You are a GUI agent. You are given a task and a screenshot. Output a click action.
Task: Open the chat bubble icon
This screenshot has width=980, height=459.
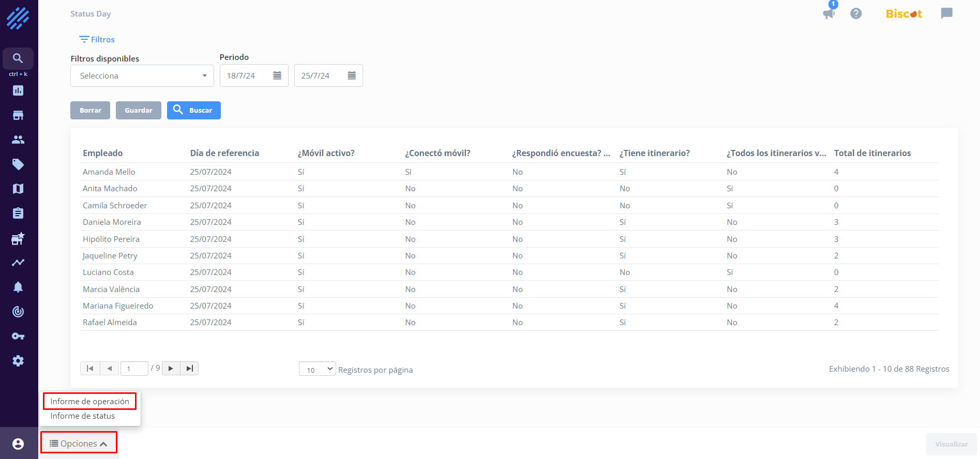point(946,13)
